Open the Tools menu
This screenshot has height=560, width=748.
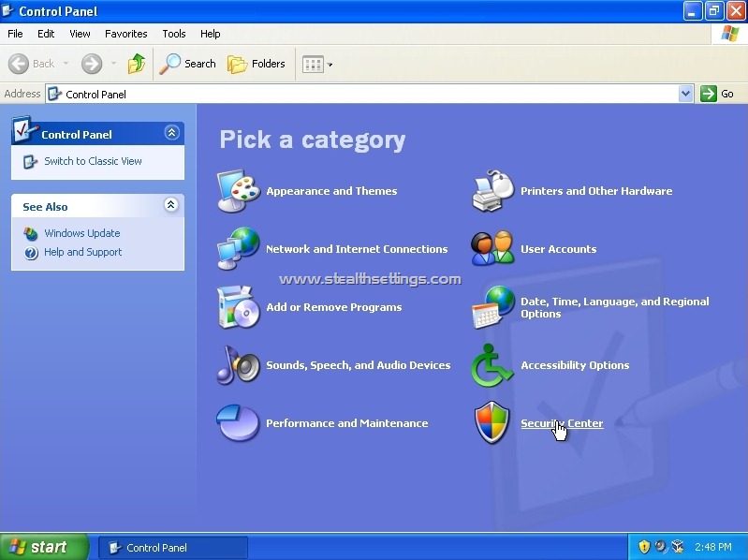(x=173, y=34)
